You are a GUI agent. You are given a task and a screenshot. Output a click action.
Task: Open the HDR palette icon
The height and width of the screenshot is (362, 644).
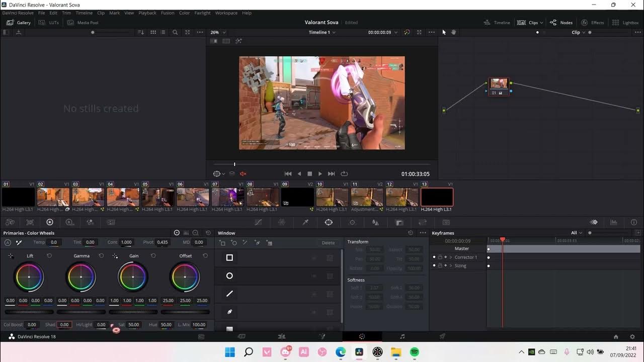[x=69, y=222]
